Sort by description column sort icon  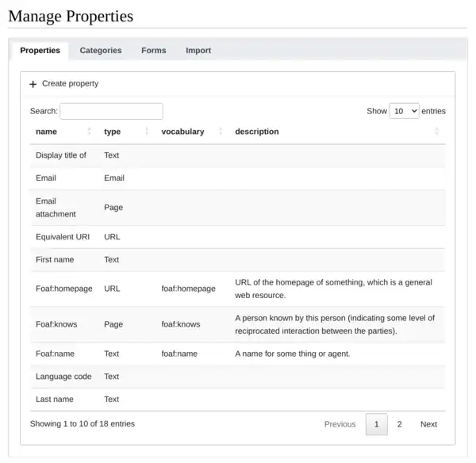click(436, 132)
